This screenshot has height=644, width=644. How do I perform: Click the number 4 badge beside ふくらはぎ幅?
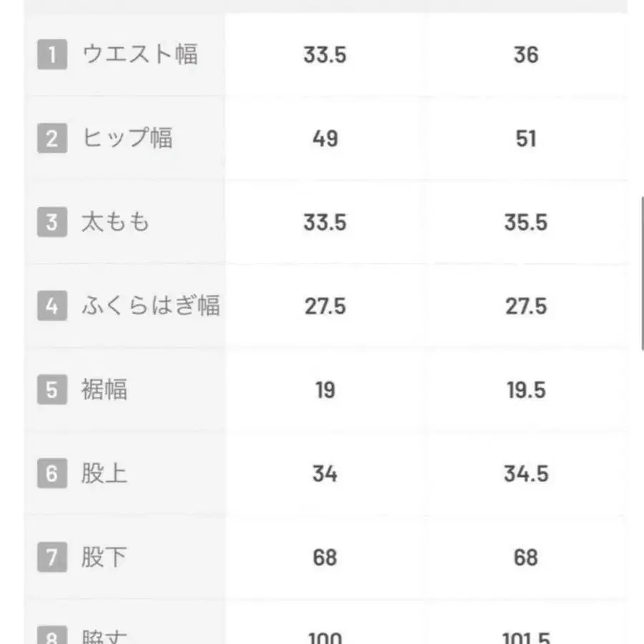52,306
